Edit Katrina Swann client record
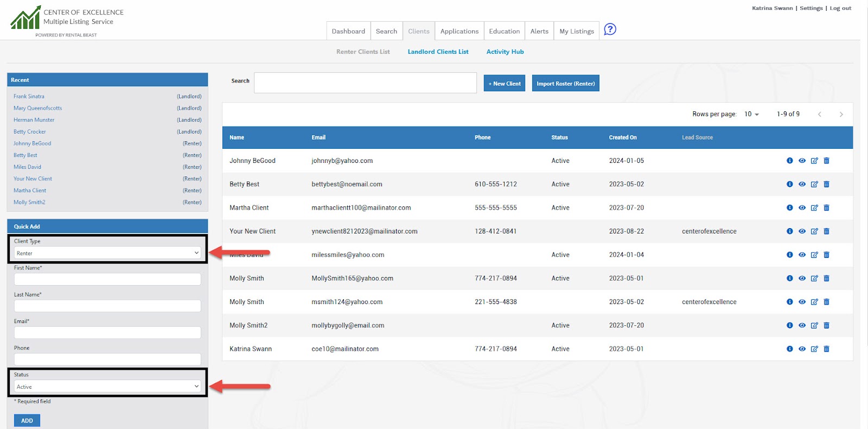Viewport: 868px width, 429px height. pos(814,349)
